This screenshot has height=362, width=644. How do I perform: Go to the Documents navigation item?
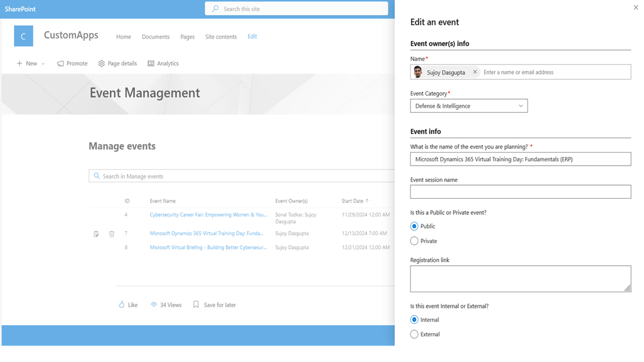pos(156,37)
